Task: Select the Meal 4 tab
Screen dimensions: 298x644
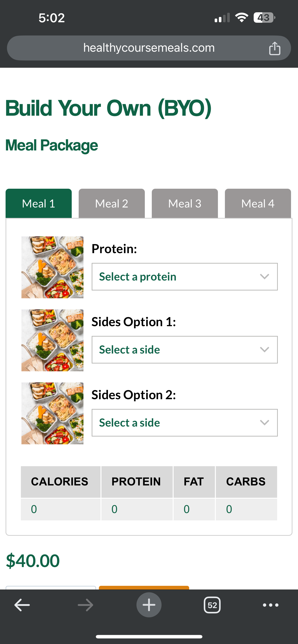Action: pyautogui.click(x=258, y=204)
